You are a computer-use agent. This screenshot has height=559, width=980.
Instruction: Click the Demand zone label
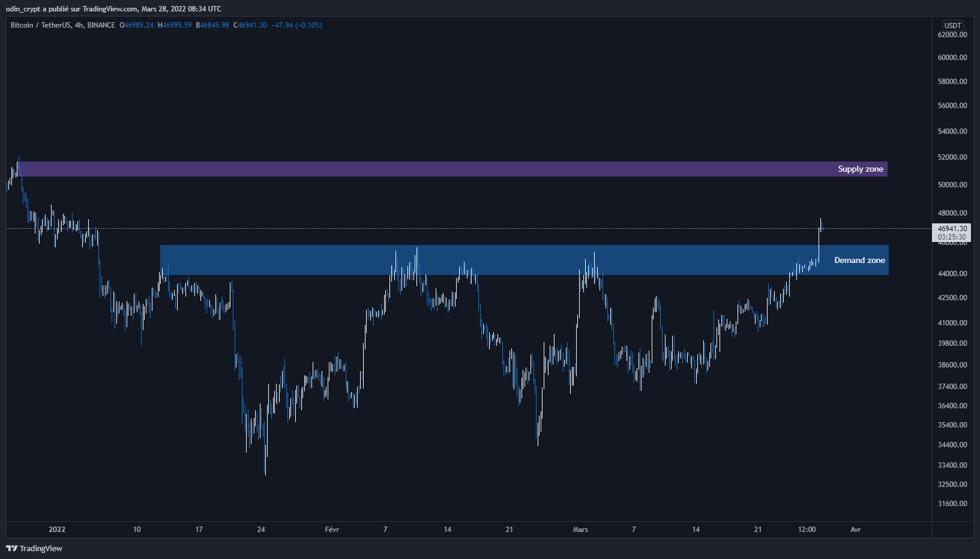click(859, 260)
